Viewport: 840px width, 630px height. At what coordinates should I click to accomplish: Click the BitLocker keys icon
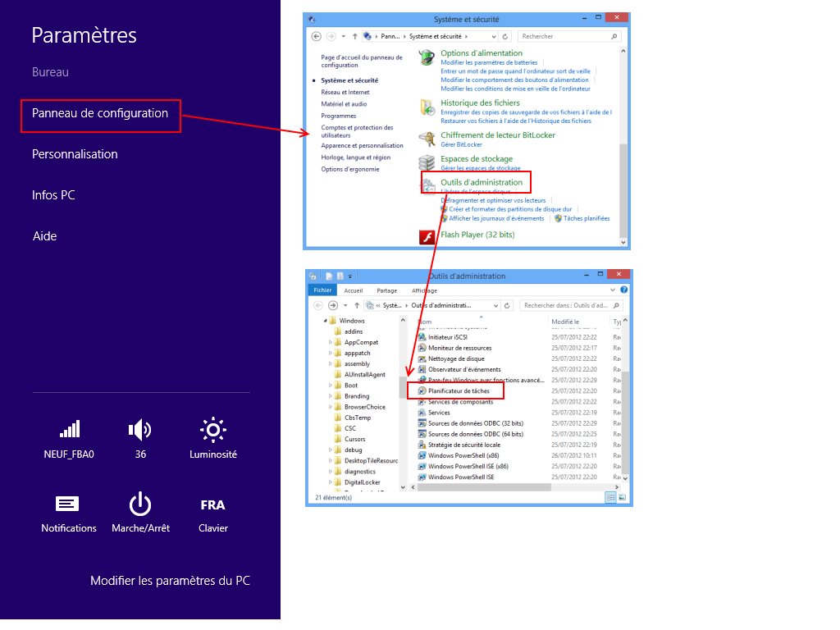click(427, 139)
